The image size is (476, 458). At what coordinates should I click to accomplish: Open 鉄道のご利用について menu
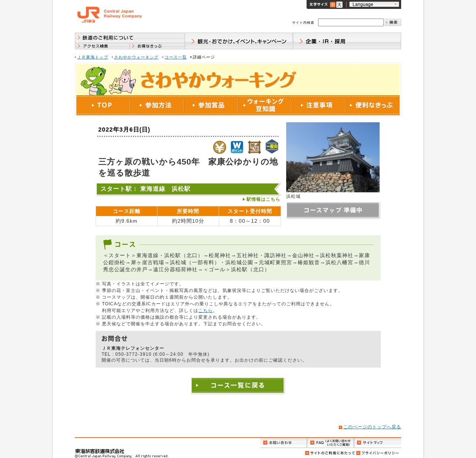[x=130, y=38]
